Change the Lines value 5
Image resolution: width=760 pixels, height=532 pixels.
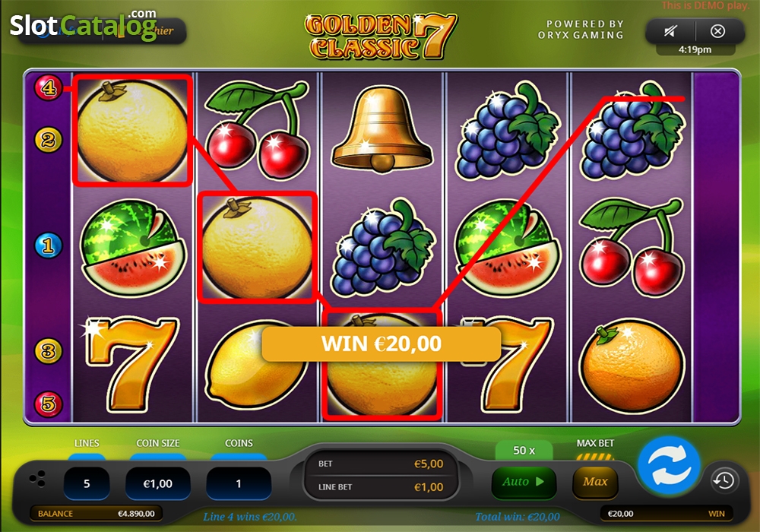coord(87,483)
